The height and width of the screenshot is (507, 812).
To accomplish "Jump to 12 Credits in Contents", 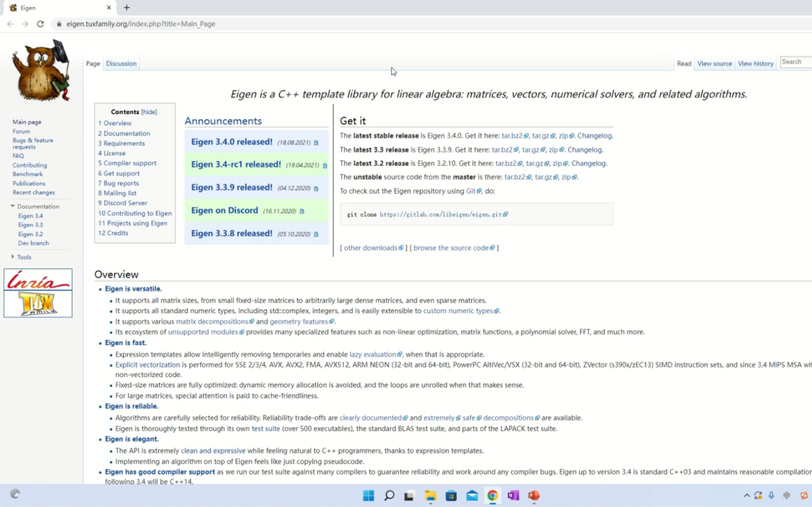I will tap(113, 233).
